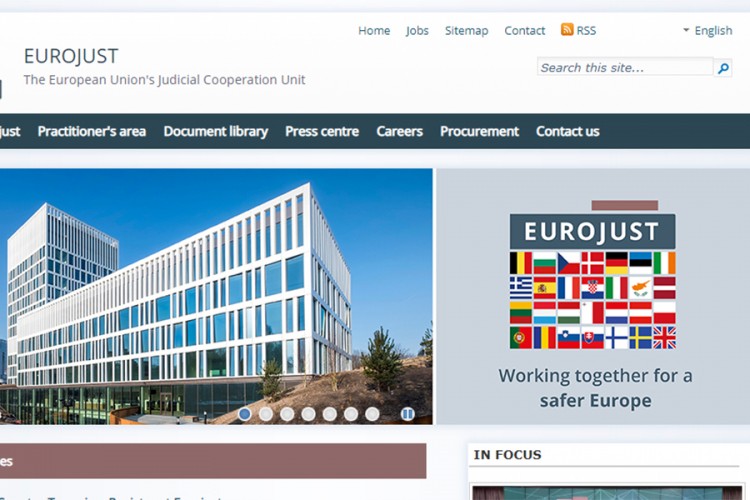750x500 pixels.
Task: Click the Italy flag
Action: click(x=617, y=288)
